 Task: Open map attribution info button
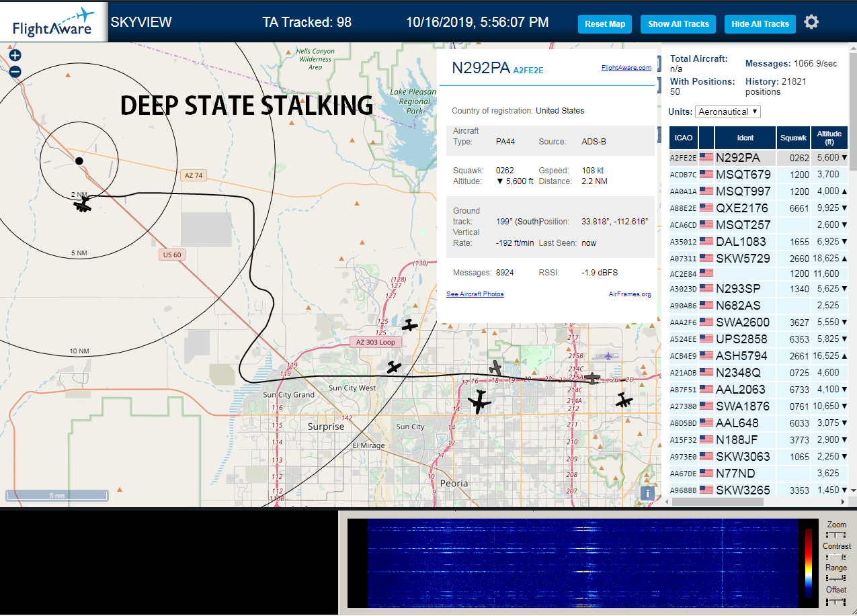click(x=647, y=493)
